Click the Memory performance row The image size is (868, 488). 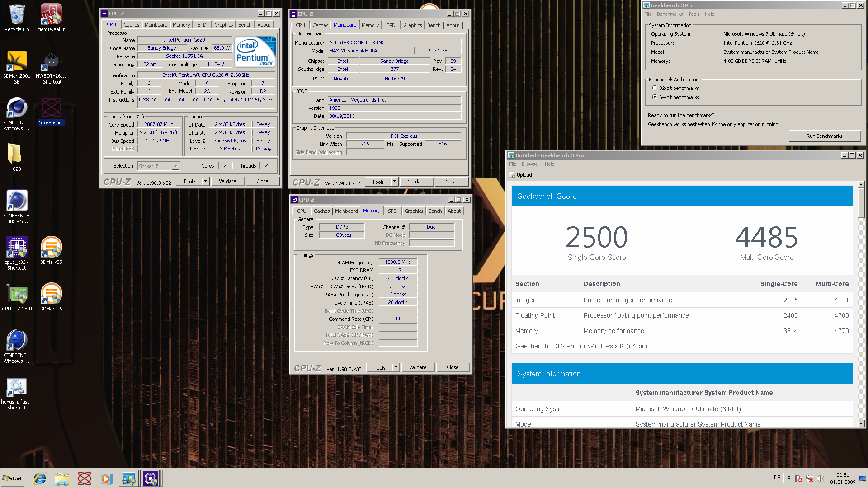[682, 331]
